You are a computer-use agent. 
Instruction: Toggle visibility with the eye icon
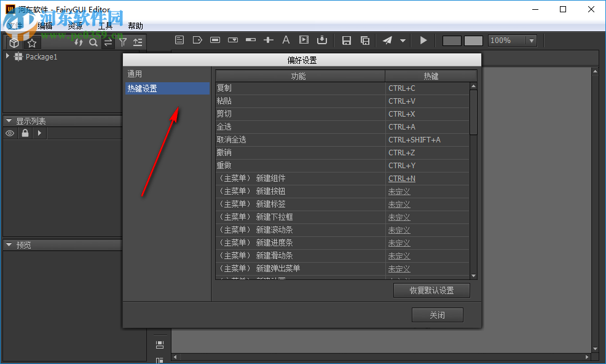(9, 133)
